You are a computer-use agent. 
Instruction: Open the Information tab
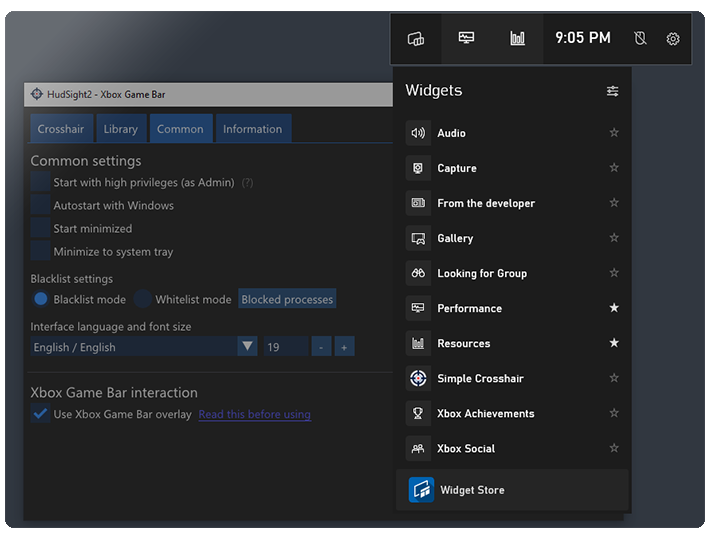click(x=253, y=129)
